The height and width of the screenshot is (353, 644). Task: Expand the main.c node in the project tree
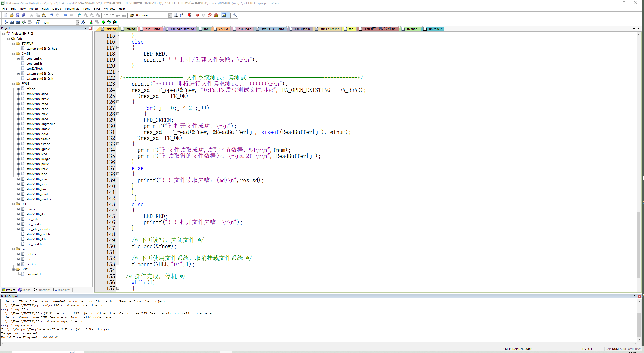[18, 209]
